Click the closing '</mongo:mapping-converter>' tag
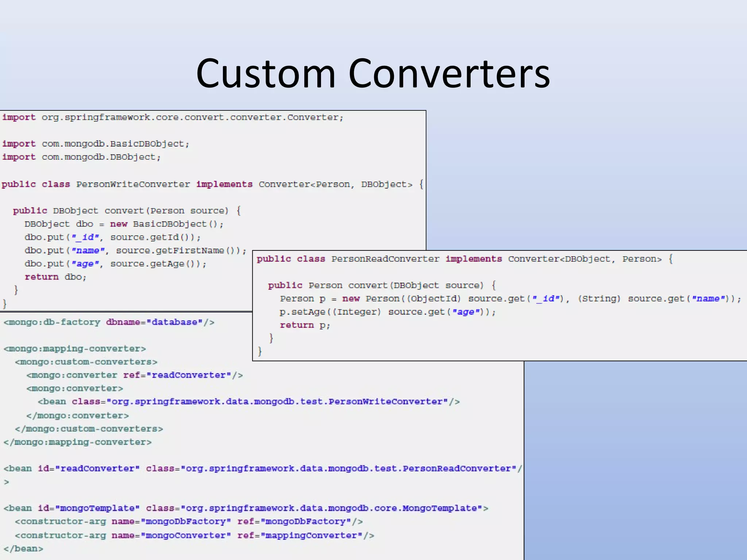Image resolution: width=747 pixels, height=560 pixels. coord(78,442)
